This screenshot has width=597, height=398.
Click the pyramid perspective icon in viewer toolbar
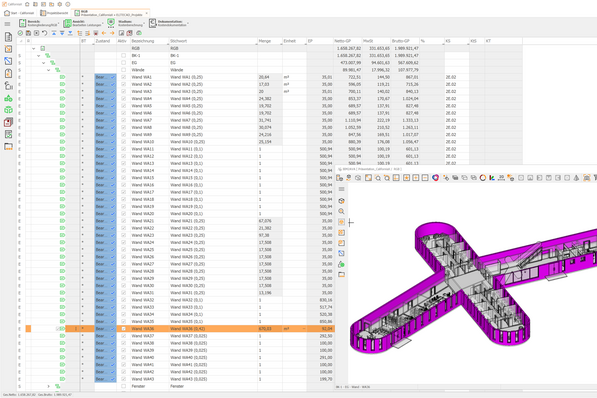click(x=576, y=178)
